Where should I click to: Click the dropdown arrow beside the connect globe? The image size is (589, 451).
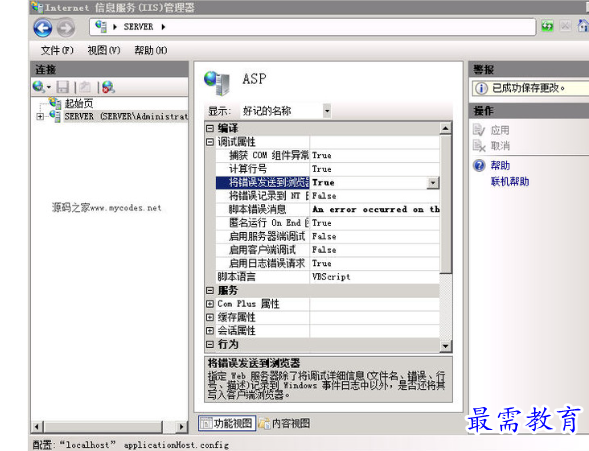point(49,87)
